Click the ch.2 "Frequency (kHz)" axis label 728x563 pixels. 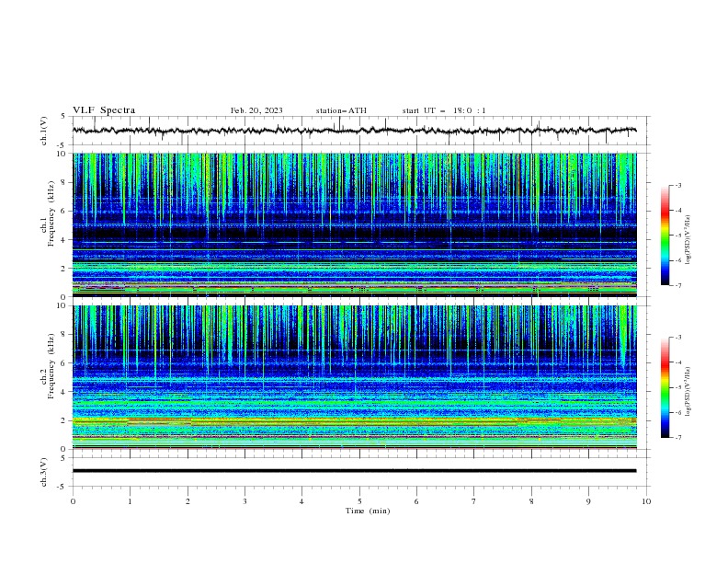[51, 366]
